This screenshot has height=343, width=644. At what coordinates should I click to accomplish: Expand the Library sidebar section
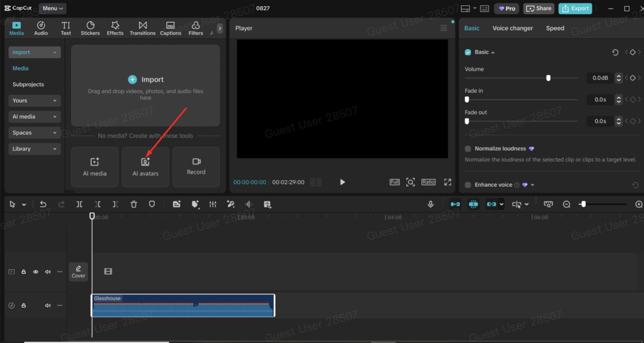click(34, 149)
